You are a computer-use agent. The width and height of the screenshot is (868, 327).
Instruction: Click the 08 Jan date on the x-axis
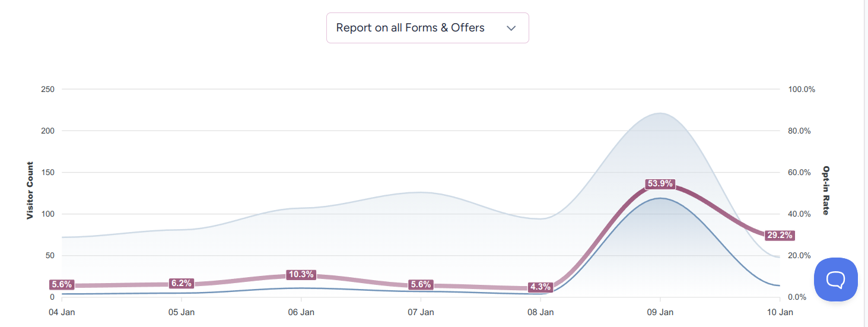point(540,312)
